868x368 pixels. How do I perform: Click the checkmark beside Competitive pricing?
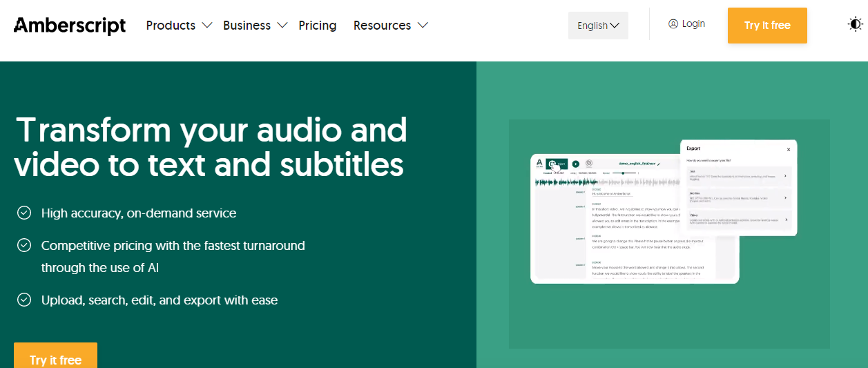(24, 246)
